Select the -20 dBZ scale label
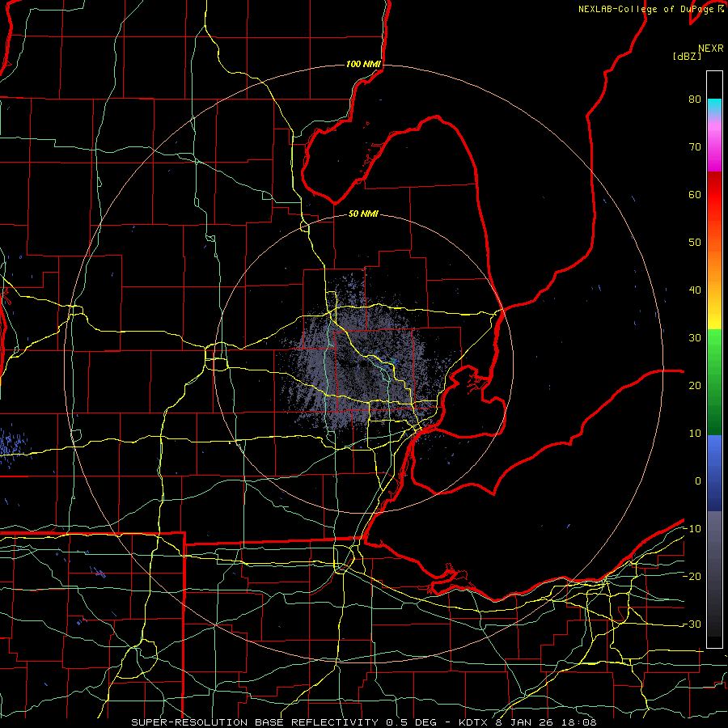Image resolution: width=728 pixels, height=728 pixels. [x=692, y=577]
